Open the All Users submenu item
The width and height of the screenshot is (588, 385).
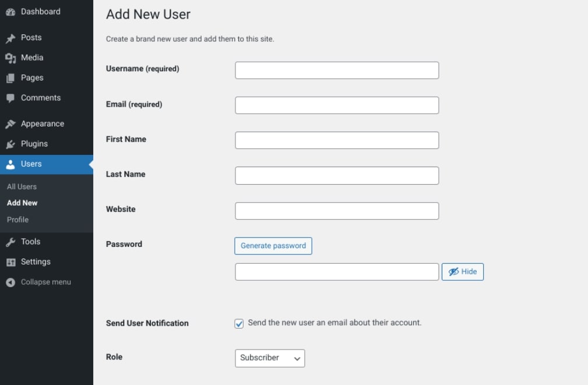pyautogui.click(x=22, y=187)
